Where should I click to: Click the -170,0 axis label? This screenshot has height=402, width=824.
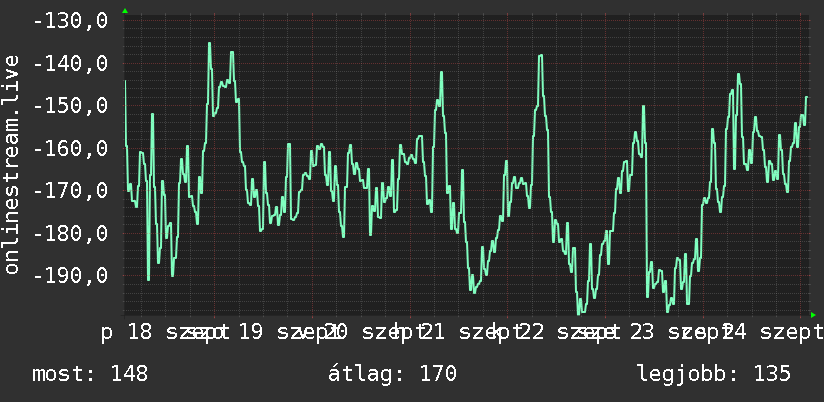tap(70, 191)
